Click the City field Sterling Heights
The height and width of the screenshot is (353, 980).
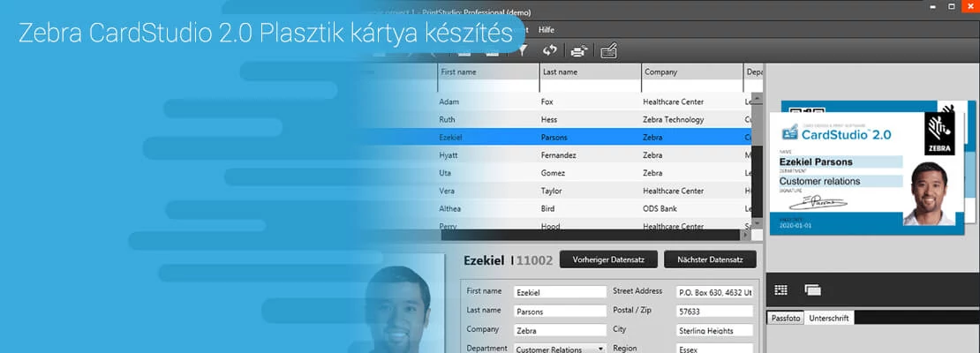pyautogui.click(x=714, y=331)
